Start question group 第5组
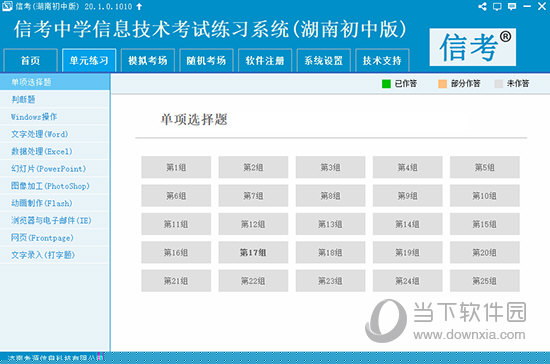Image resolution: width=550 pixels, height=364 pixels. click(485, 167)
